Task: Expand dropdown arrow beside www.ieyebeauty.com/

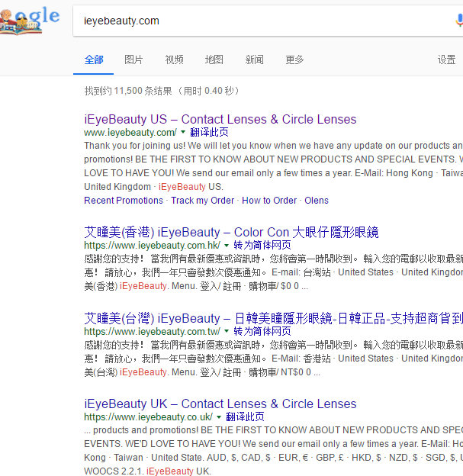Action: pos(183,132)
